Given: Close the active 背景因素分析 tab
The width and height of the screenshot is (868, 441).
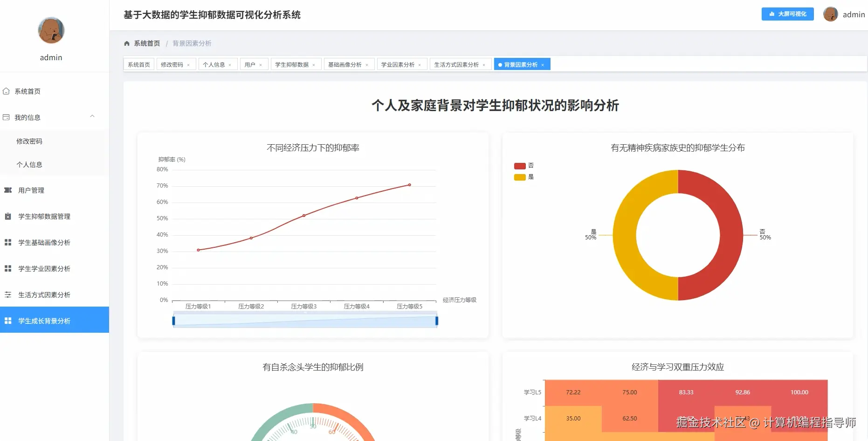Looking at the screenshot, I should coord(543,65).
